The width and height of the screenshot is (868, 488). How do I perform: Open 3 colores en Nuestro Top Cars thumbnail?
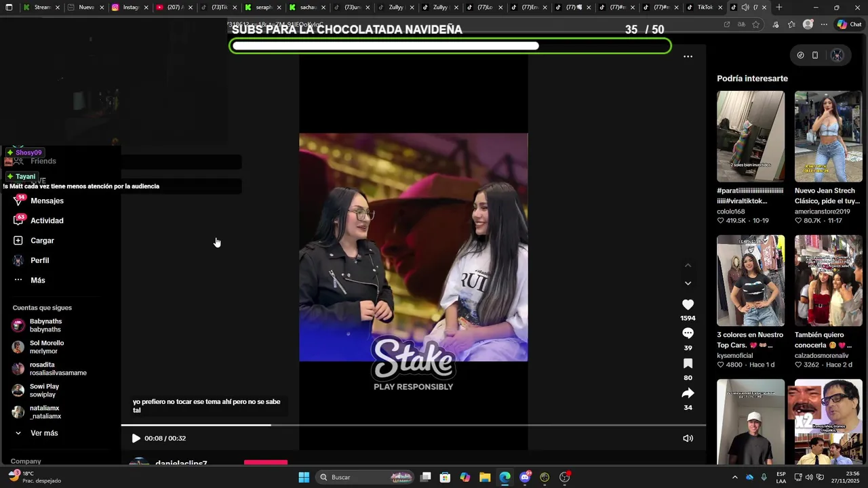(x=751, y=281)
